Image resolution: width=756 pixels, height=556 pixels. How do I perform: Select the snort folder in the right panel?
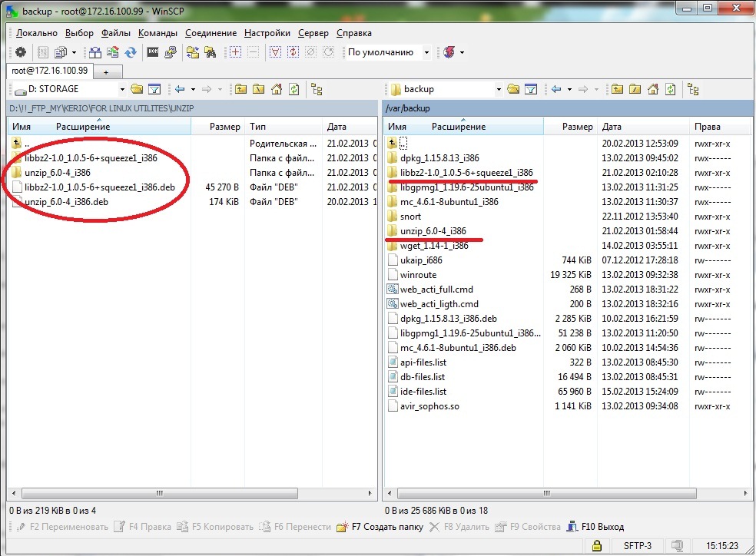click(410, 217)
